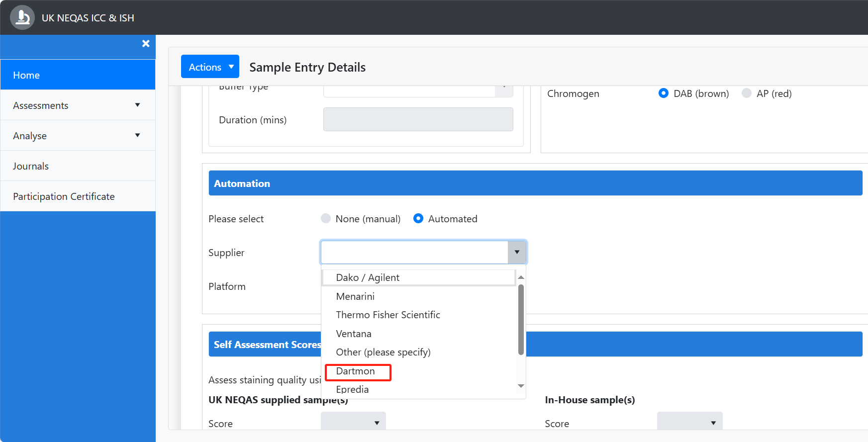Open the Home menu item

click(78, 75)
